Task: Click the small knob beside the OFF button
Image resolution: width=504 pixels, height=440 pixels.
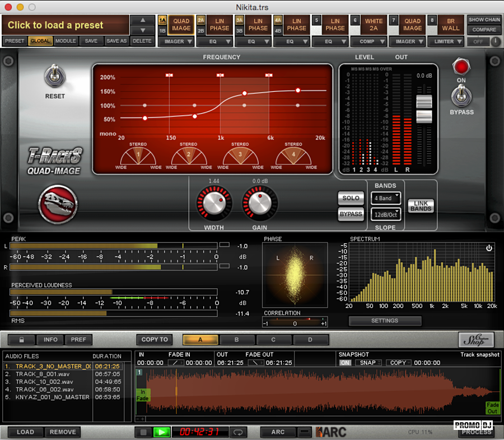Action: [496, 41]
